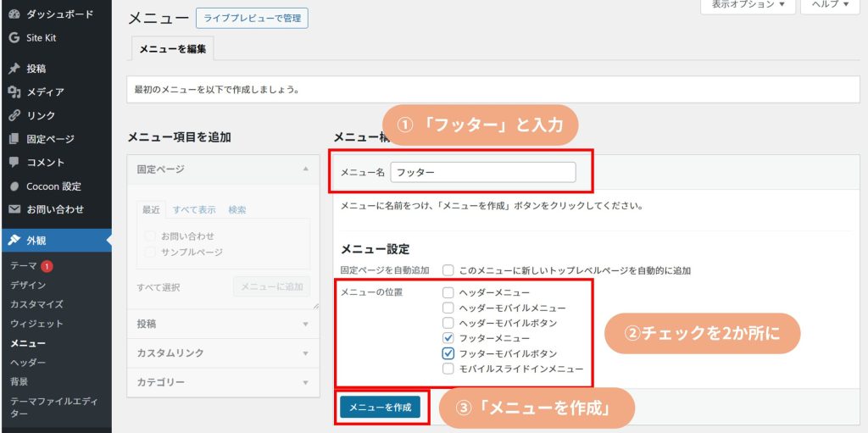Expand the カスタムリンク accordion section
Screen dimensions: 868x433
(223, 353)
